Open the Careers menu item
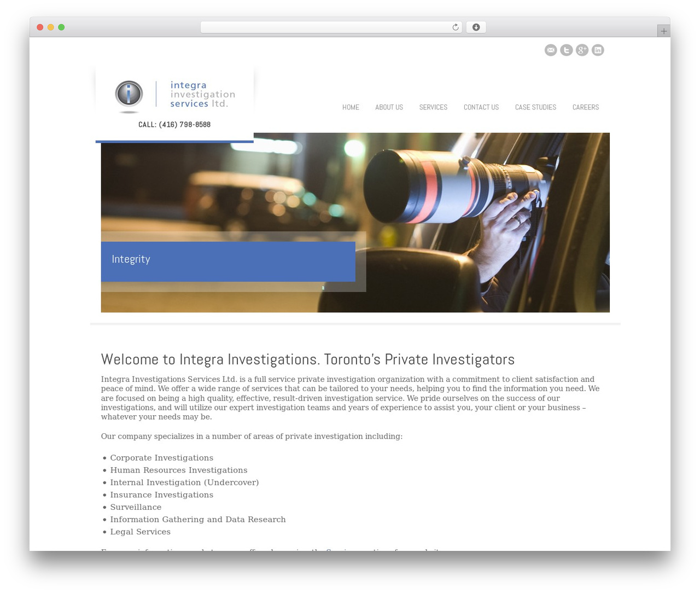700x593 pixels. pos(586,107)
